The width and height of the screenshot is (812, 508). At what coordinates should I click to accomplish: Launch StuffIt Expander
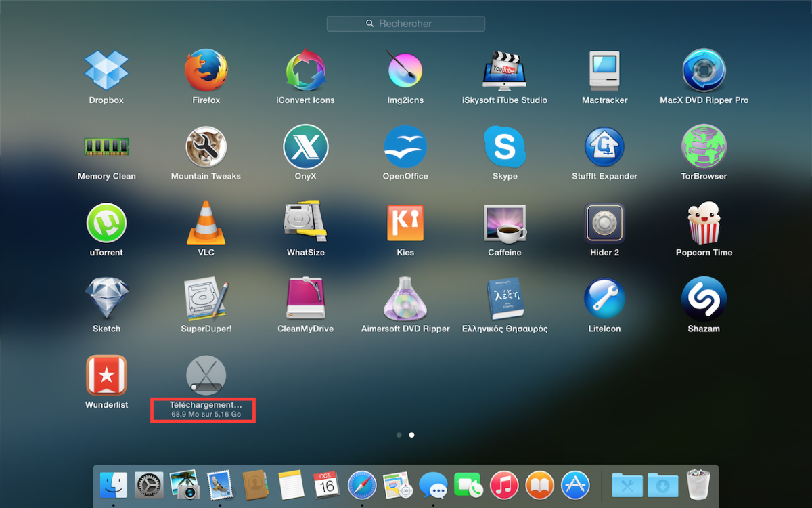click(604, 146)
